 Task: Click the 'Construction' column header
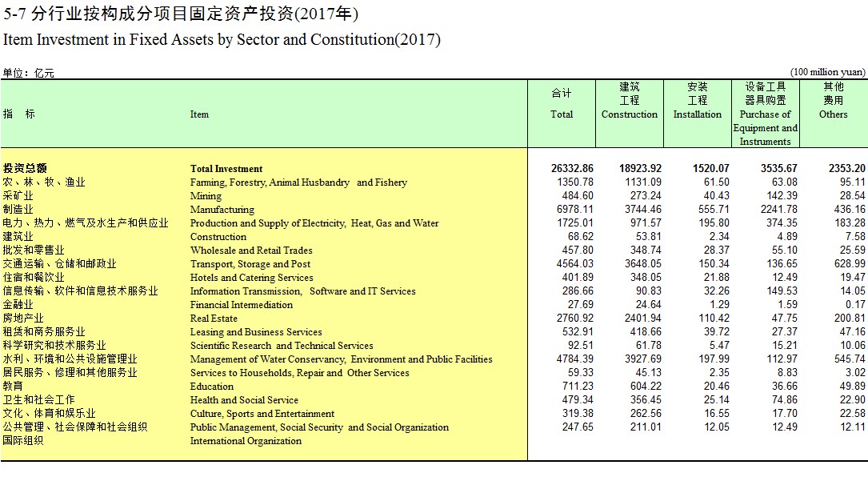[630, 114]
